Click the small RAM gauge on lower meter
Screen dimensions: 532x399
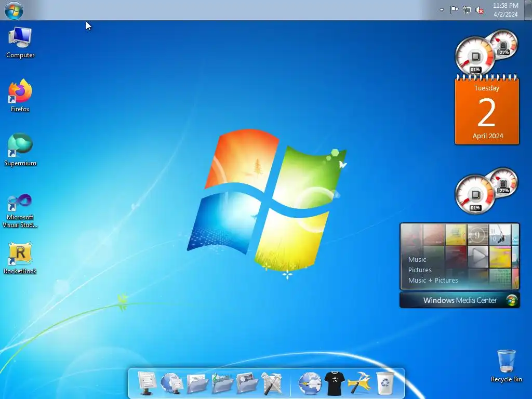coord(503,182)
